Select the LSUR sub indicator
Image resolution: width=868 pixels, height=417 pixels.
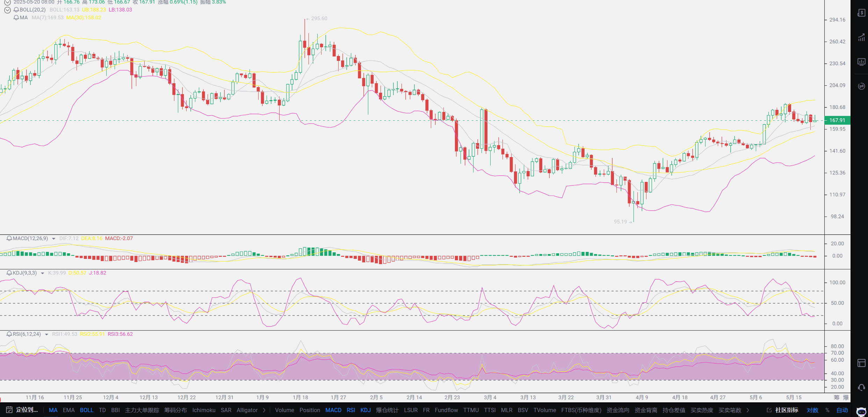[x=411, y=410]
